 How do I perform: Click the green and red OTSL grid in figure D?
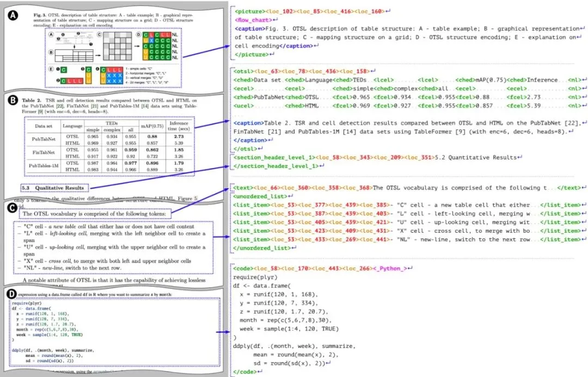pyautogui.click(x=157, y=46)
